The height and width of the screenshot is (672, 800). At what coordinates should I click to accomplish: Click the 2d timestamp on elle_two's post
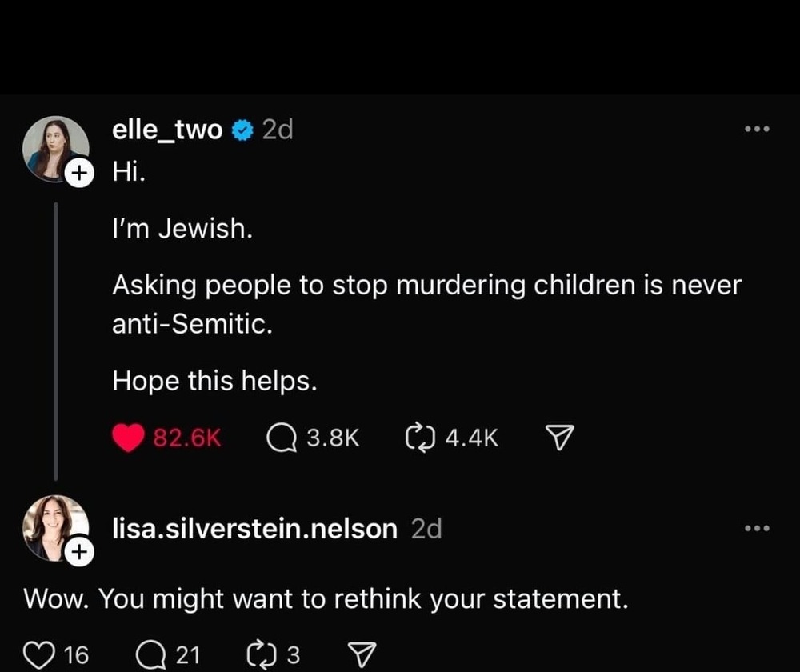(278, 130)
